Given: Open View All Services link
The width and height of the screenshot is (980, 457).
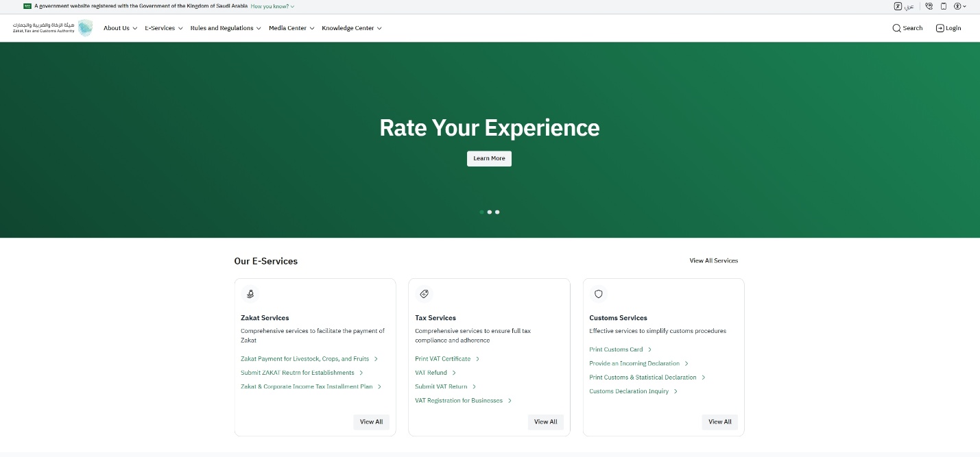Looking at the screenshot, I should pyautogui.click(x=714, y=260).
